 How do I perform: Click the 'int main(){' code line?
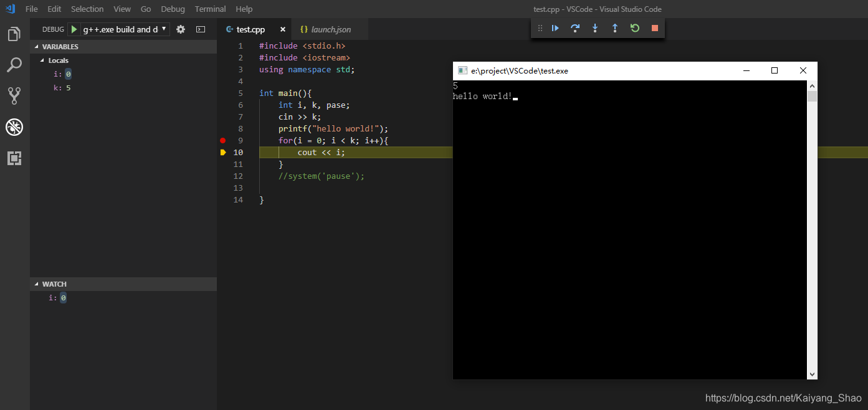[285, 93]
